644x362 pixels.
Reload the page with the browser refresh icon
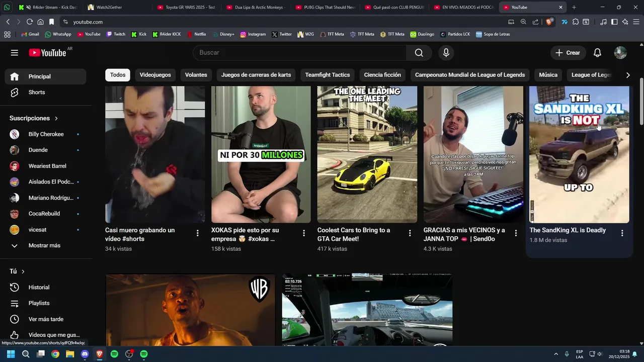[x=30, y=22]
